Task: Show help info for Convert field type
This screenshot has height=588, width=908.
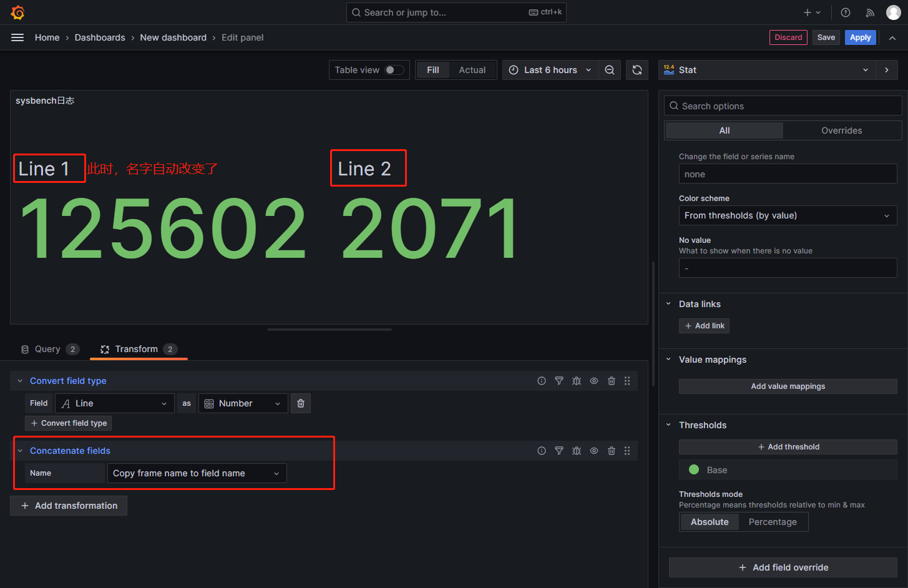Action: 542,381
